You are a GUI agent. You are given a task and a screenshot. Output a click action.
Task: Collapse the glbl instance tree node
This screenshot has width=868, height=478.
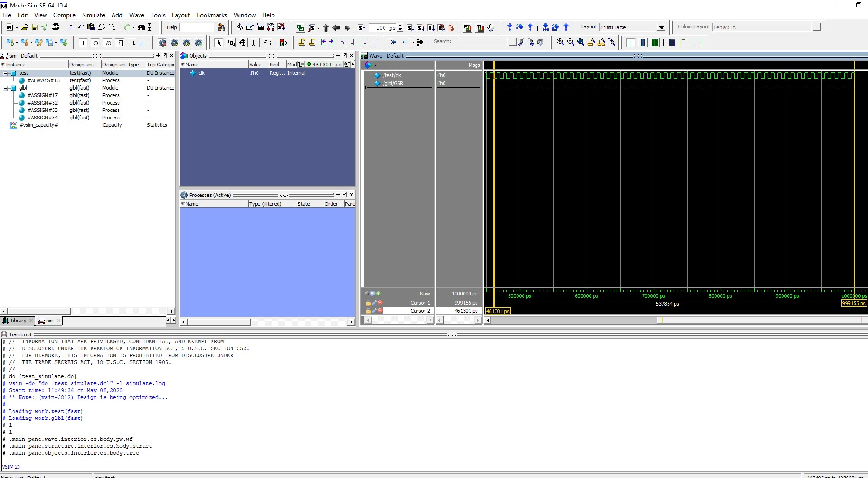[5, 88]
